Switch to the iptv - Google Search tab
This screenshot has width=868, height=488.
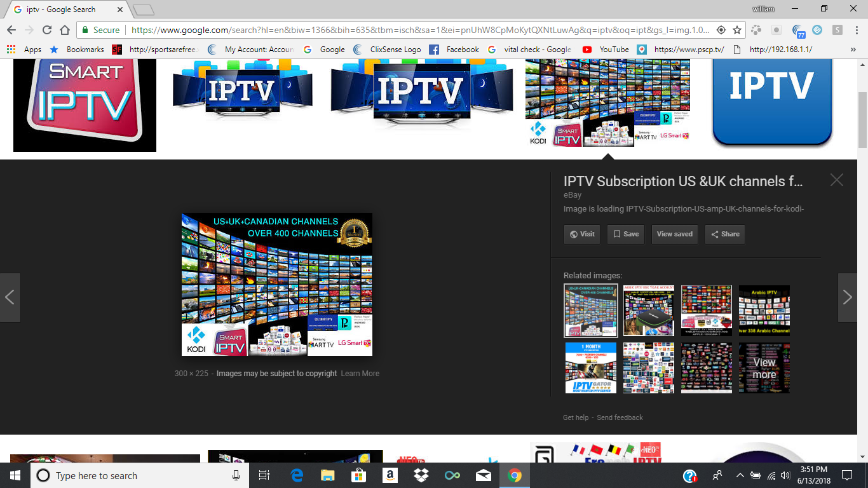point(68,10)
